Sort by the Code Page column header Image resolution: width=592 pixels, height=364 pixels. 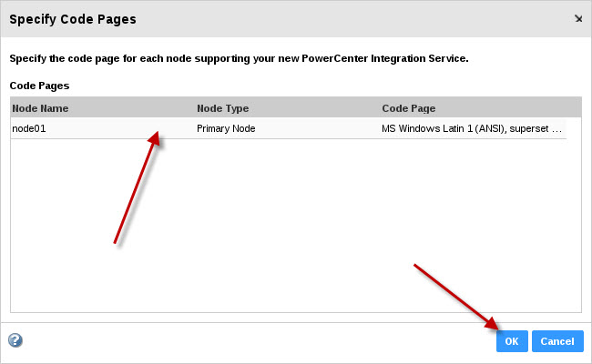pos(409,108)
